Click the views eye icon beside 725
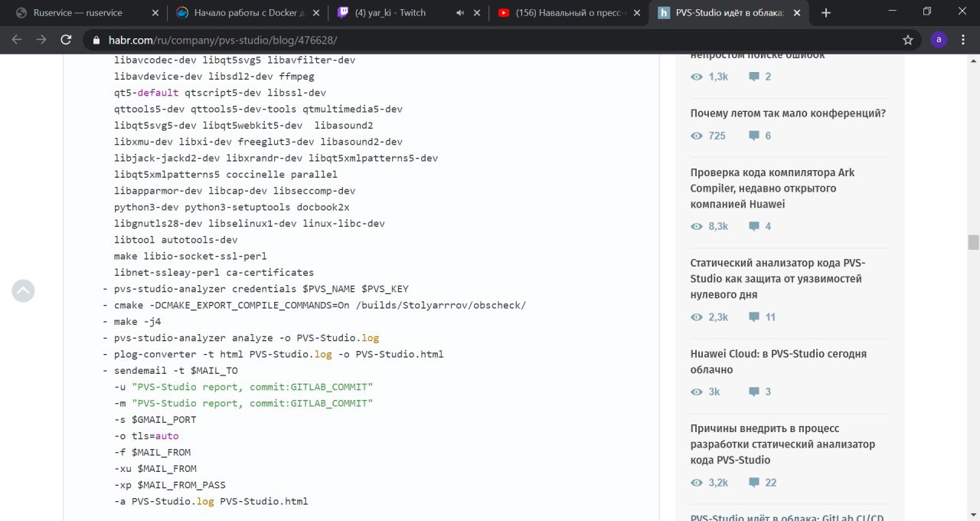 pos(697,136)
